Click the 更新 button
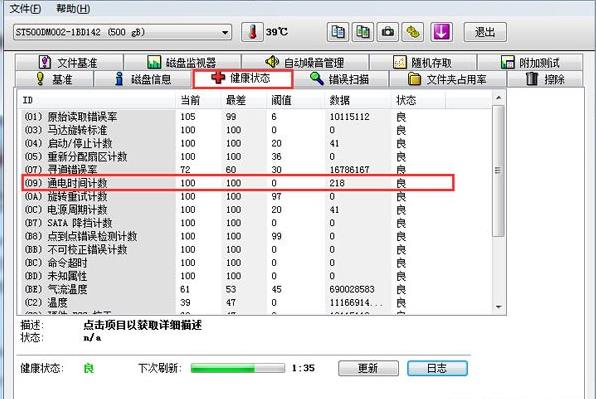This screenshot has width=596, height=399. pos(368,368)
